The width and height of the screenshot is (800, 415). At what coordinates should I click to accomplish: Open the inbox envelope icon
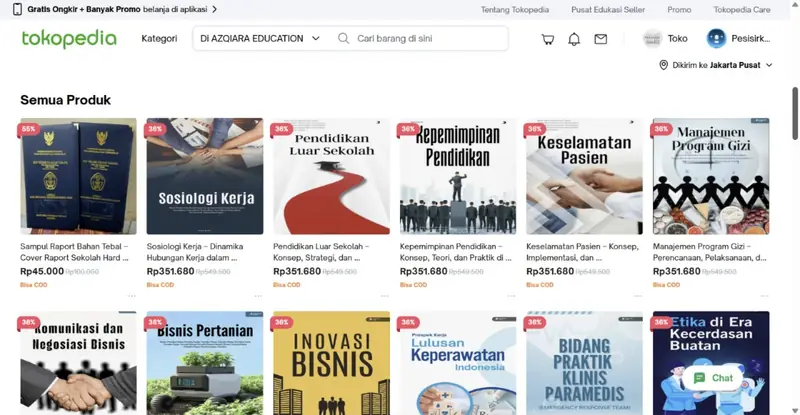click(601, 39)
